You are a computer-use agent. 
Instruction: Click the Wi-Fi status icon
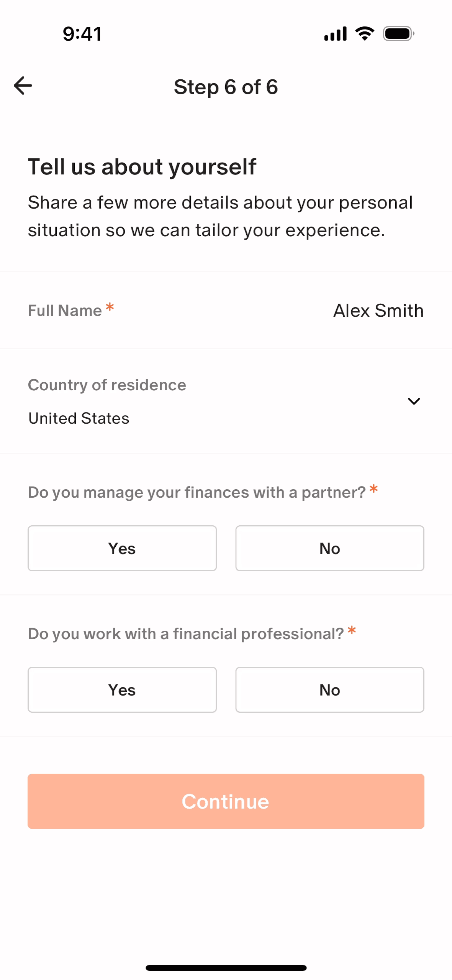pyautogui.click(x=365, y=34)
